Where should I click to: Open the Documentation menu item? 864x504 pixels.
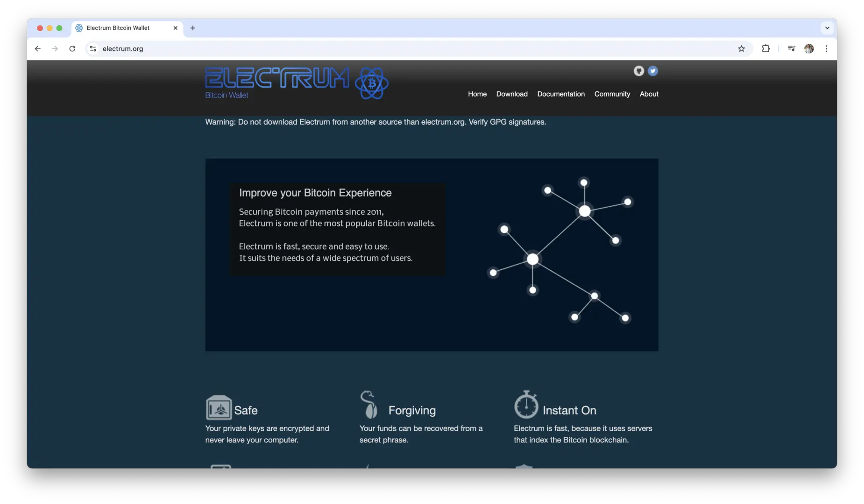tap(561, 94)
